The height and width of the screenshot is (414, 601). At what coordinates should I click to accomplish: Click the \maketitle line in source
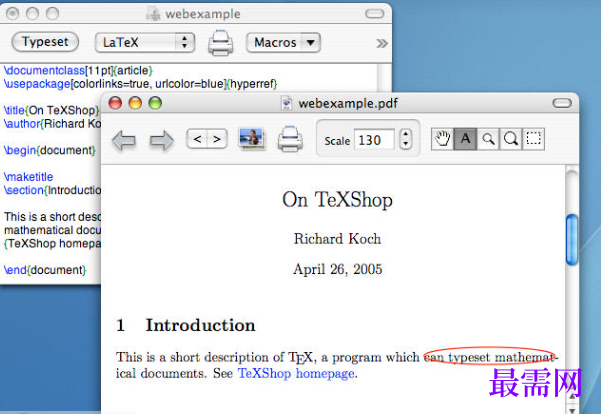(x=28, y=177)
